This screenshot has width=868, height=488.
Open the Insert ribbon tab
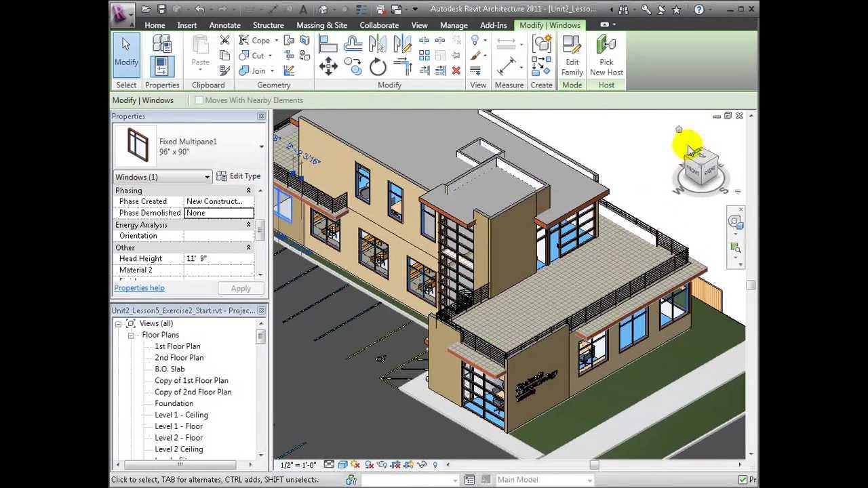pos(187,25)
